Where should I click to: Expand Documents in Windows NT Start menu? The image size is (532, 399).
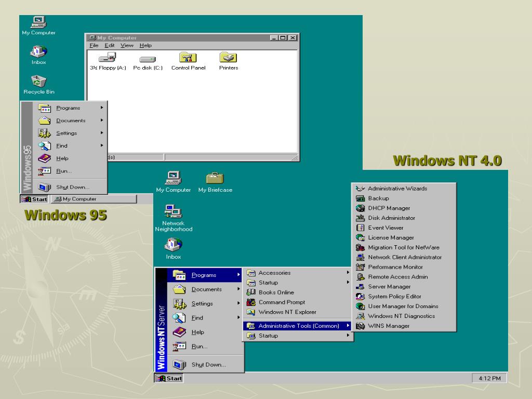pos(205,289)
